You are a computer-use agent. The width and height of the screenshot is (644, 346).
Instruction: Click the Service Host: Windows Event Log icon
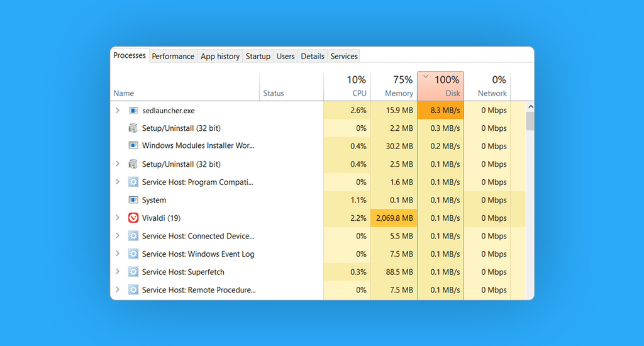tap(133, 254)
